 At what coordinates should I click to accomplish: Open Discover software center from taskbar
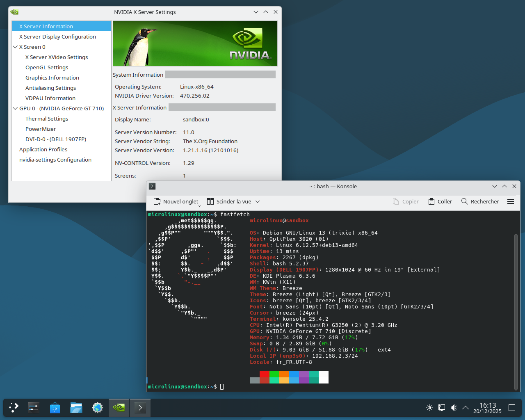pyautogui.click(x=55, y=408)
